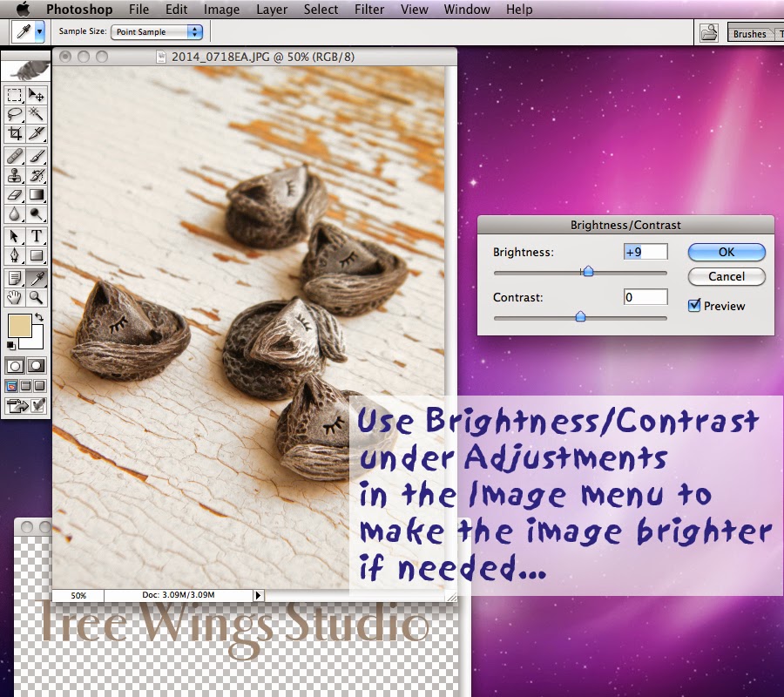Screen dimensions: 784x697
Task: Uncheck the Preview checkbox
Action: [694, 305]
